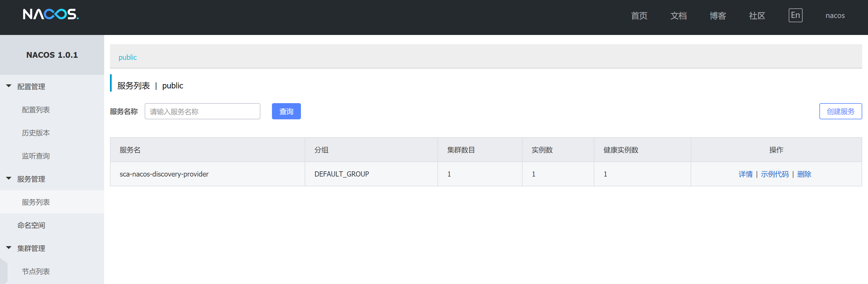Open the nacos user menu

pyautogui.click(x=835, y=16)
